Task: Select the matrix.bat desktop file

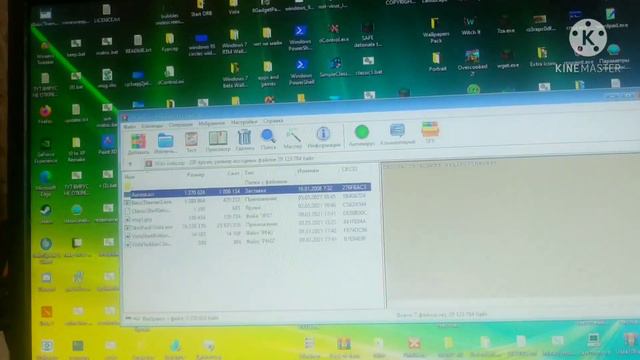Action: click(107, 45)
